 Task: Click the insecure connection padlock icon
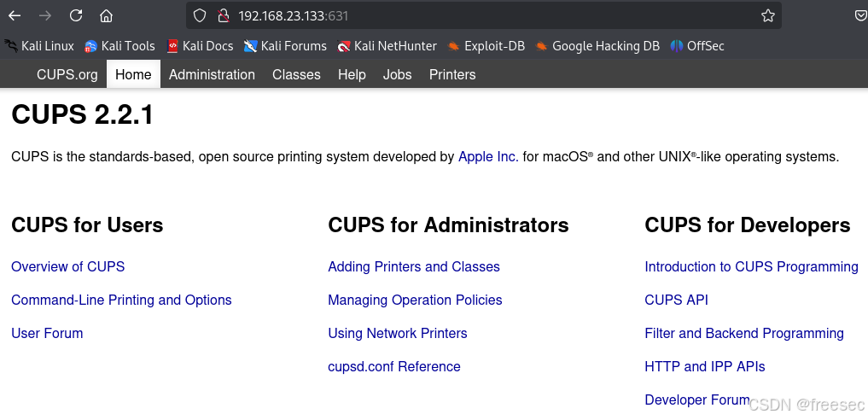coord(223,15)
